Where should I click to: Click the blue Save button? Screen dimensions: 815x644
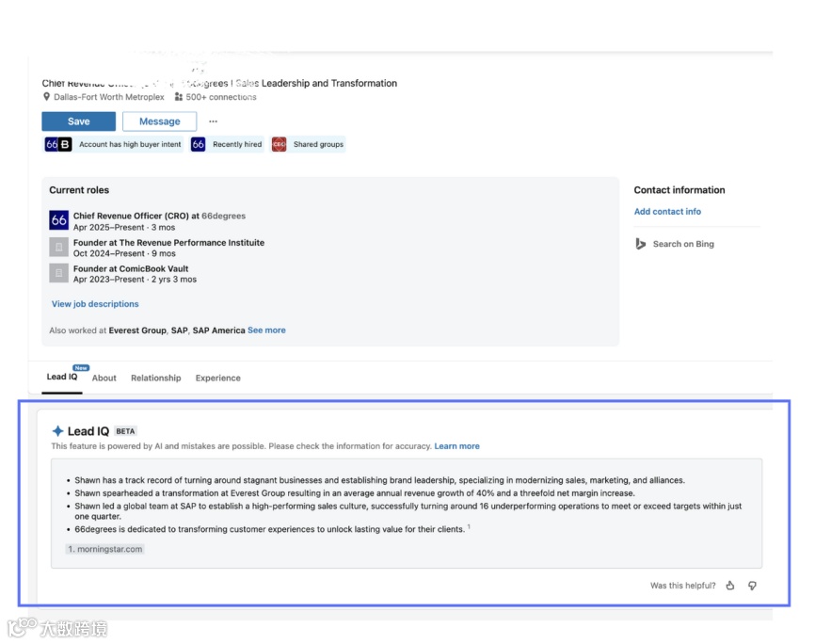pos(78,121)
